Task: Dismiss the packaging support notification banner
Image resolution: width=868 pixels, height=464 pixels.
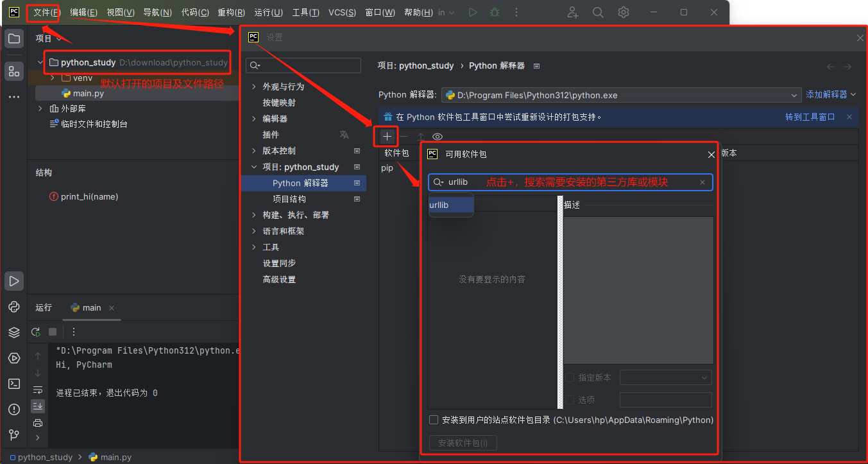Action: click(x=849, y=117)
